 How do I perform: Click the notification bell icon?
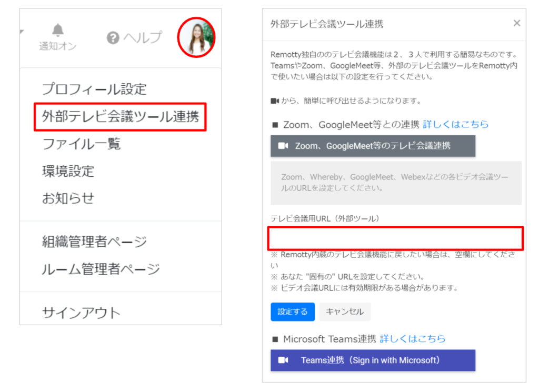pyautogui.click(x=58, y=30)
